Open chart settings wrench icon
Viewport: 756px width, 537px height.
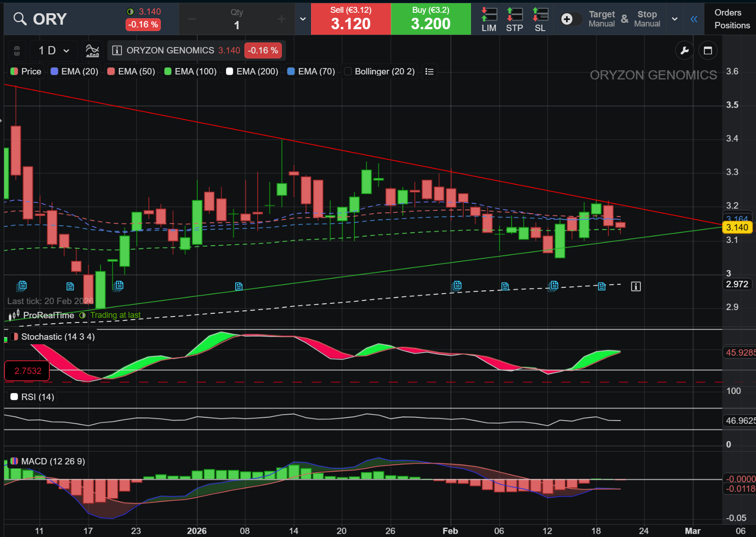684,51
